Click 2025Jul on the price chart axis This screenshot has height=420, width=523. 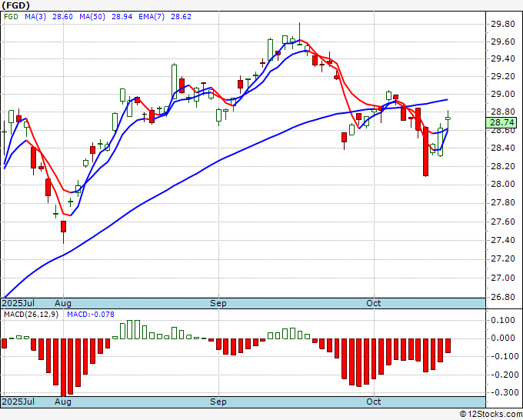pyautogui.click(x=18, y=303)
